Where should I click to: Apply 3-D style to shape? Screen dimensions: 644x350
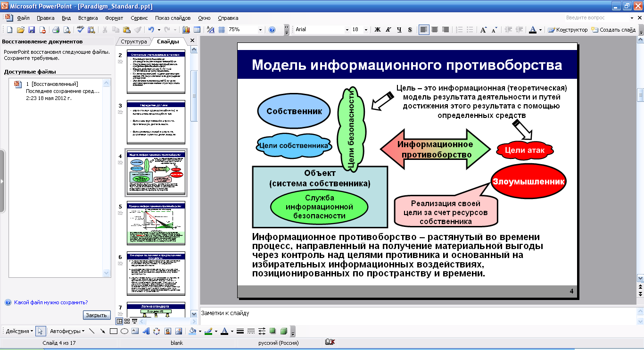(284, 331)
